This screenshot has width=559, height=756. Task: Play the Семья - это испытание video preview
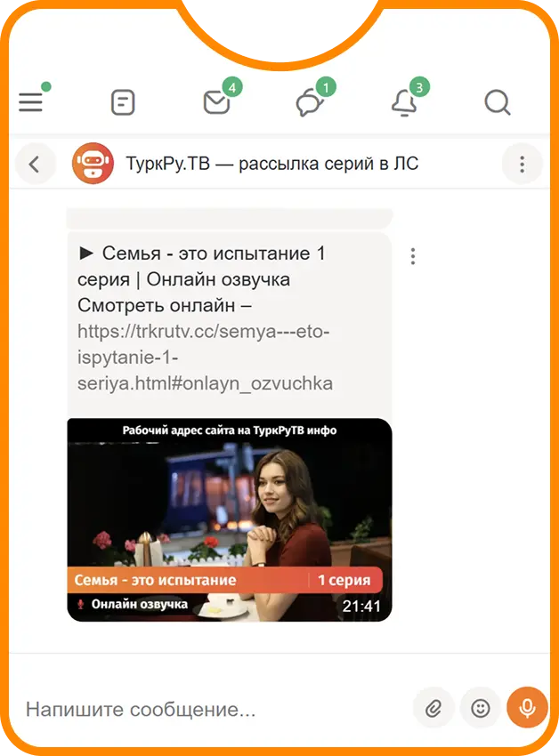(x=230, y=519)
